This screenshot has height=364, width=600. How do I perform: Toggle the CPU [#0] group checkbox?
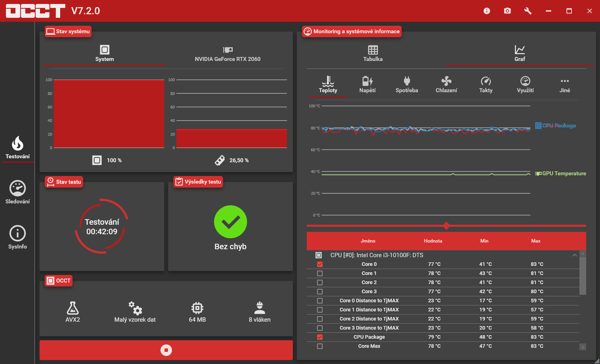(x=319, y=255)
